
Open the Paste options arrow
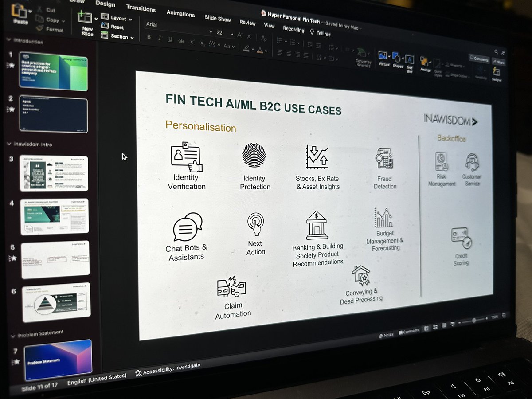[30, 11]
